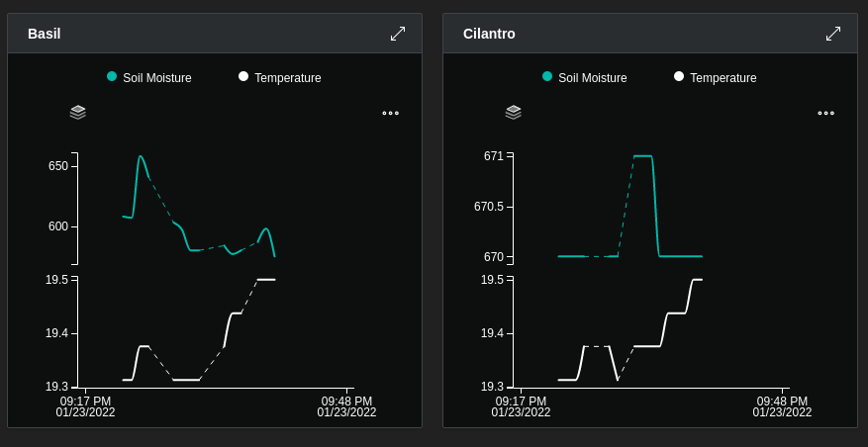Click the white Temperature dot in Cilantro
868x447 pixels.
coord(679,76)
